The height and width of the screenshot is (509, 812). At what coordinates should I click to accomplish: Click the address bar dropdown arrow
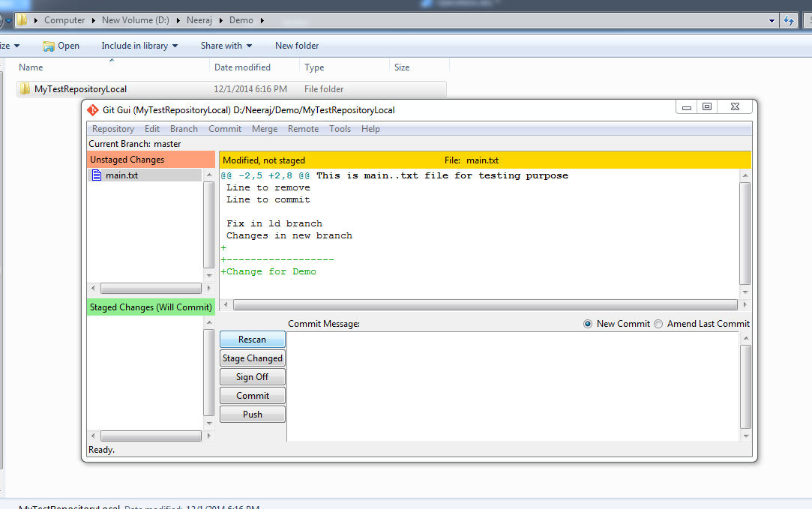point(771,20)
